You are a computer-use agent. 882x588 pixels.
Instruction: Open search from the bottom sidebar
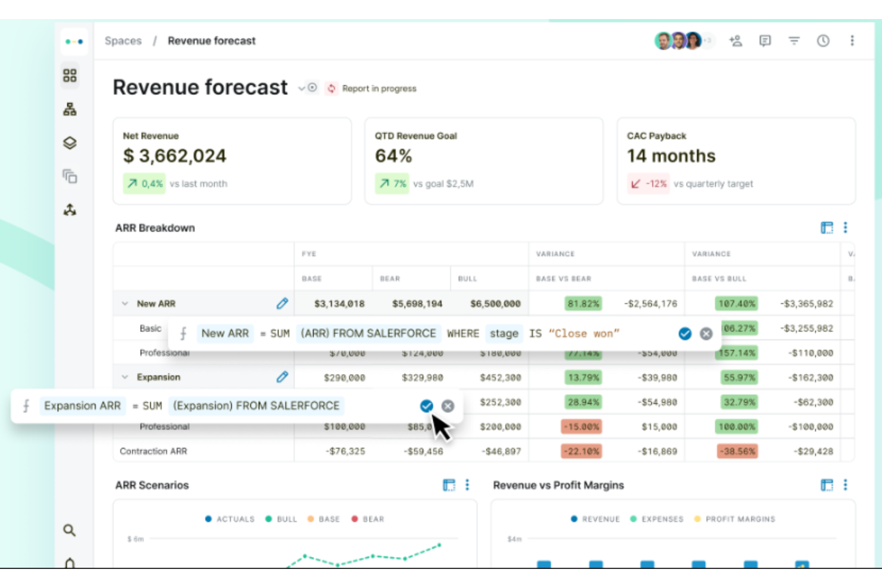(x=70, y=530)
